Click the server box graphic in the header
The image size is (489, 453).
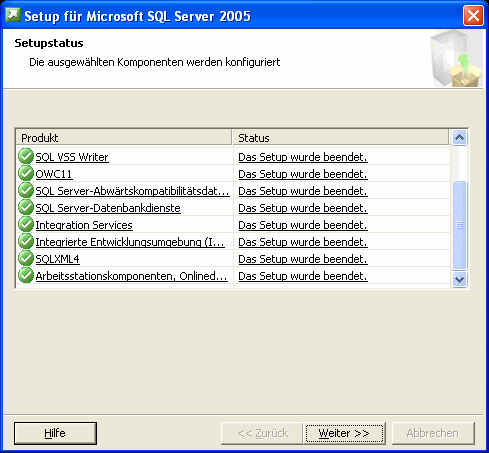pyautogui.click(x=456, y=59)
